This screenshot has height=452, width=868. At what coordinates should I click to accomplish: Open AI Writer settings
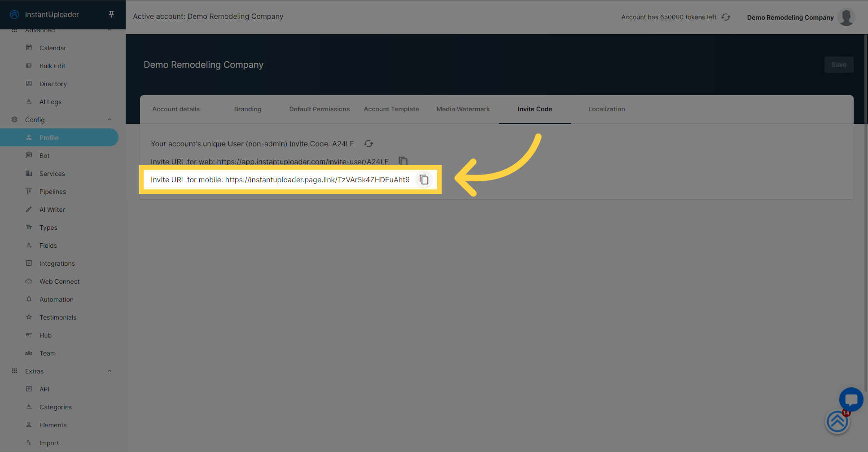[59, 210]
